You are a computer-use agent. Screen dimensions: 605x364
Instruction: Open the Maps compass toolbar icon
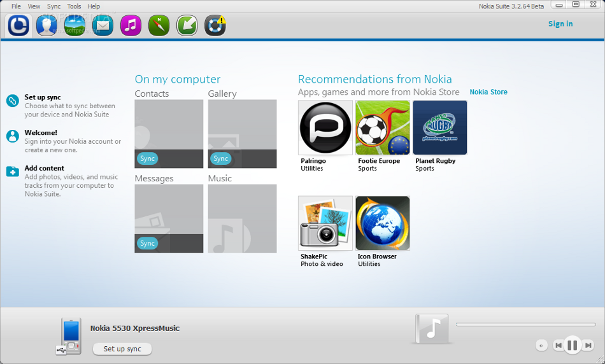click(x=159, y=26)
